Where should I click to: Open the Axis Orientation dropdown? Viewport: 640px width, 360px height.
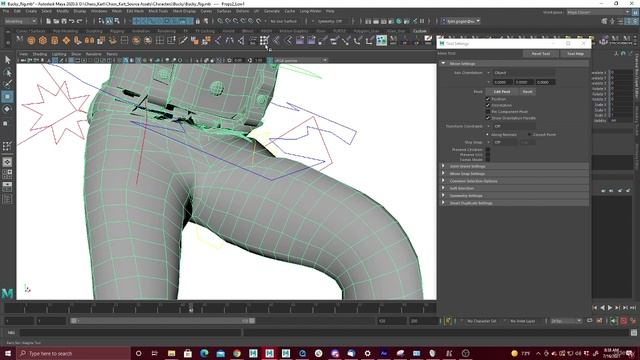pyautogui.click(x=524, y=73)
